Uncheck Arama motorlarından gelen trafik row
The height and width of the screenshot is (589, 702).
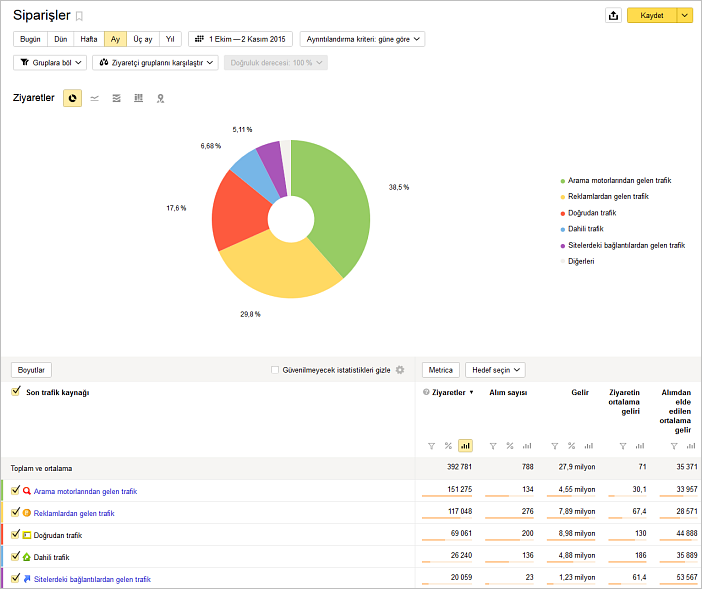(16, 490)
